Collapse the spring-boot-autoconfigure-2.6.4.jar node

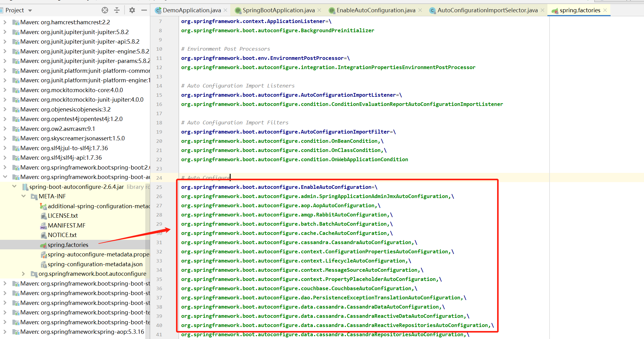14,186
